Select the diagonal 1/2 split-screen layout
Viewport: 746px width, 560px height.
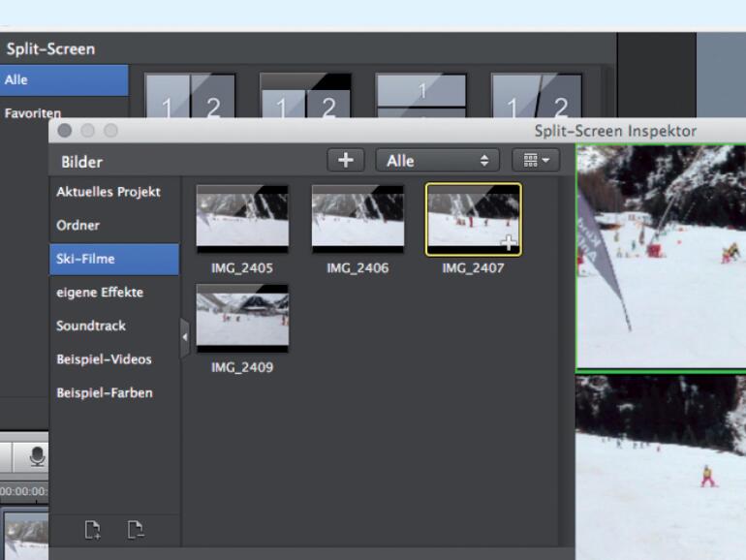(536, 97)
